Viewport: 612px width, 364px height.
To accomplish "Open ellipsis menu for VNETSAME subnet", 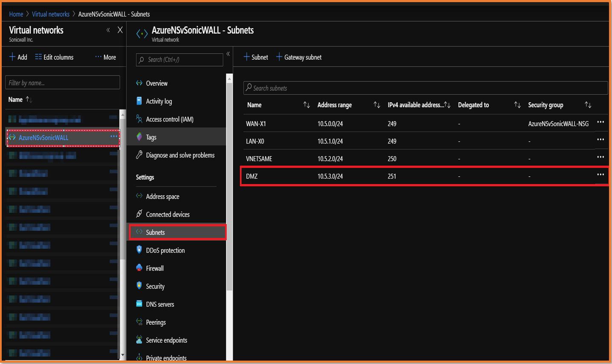I will click(600, 157).
